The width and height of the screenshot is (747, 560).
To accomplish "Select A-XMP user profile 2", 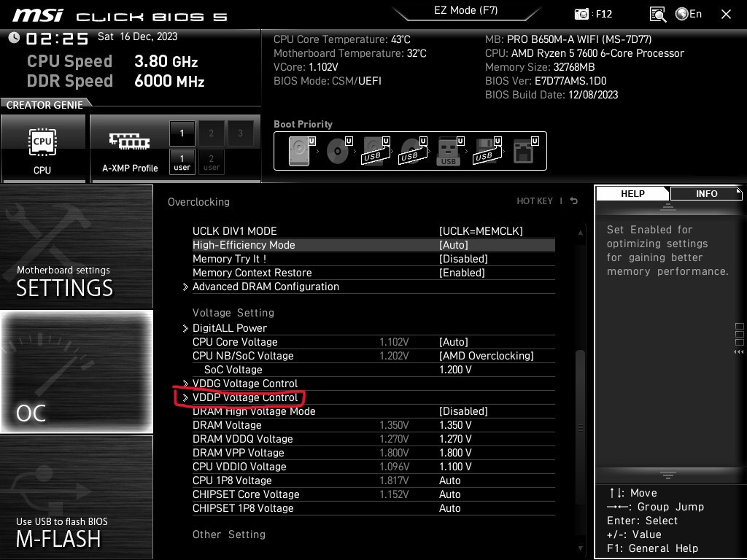I will pyautogui.click(x=211, y=162).
